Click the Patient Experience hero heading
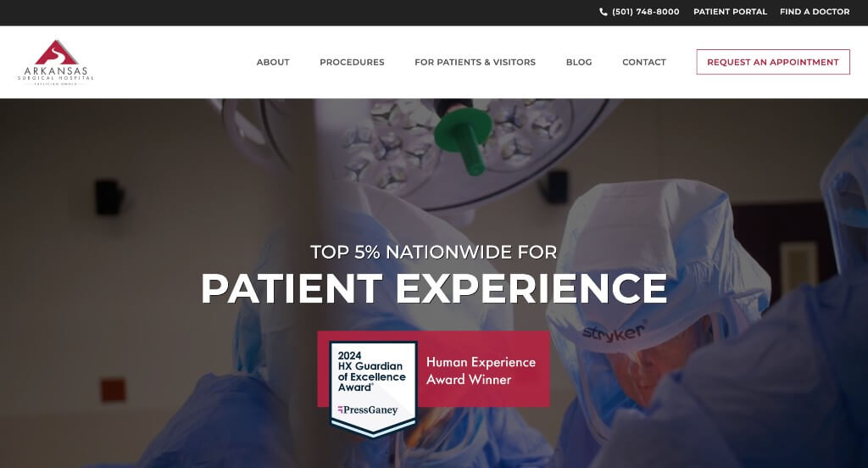 [x=434, y=288]
